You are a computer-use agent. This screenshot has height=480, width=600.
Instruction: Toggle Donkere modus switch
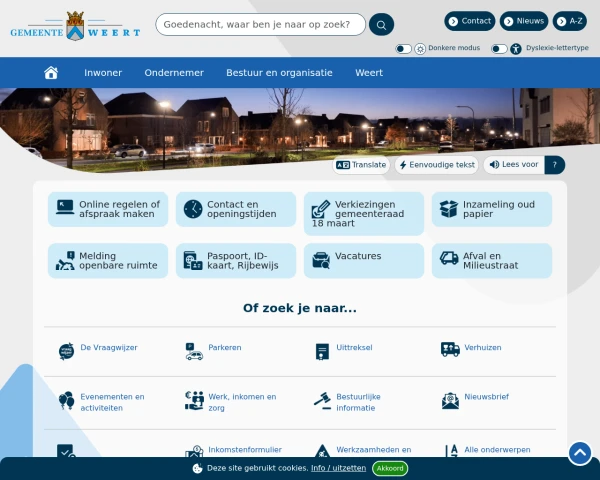(x=403, y=49)
